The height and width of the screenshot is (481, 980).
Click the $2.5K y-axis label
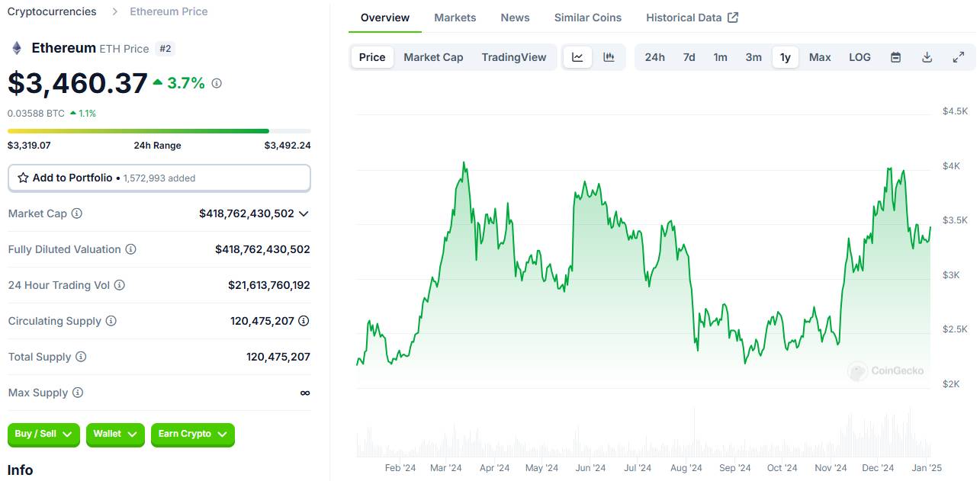955,329
